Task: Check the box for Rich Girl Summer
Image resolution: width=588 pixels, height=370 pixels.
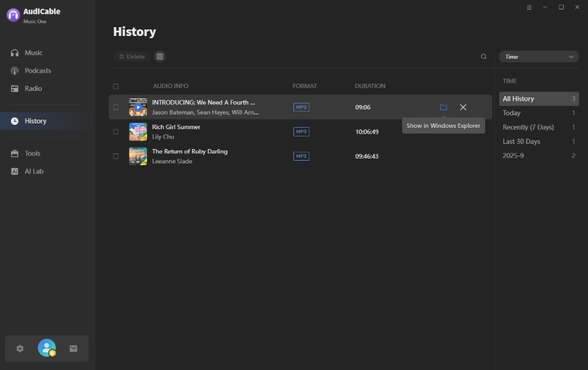Action: click(115, 132)
